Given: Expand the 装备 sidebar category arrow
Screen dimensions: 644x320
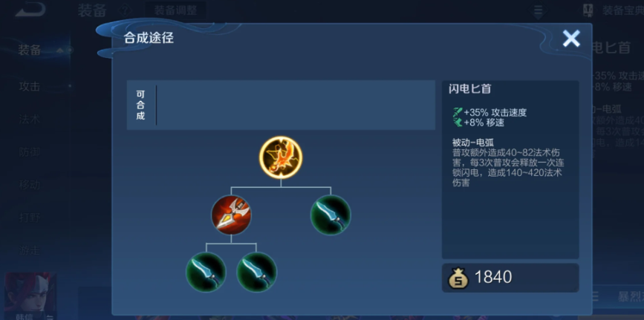Looking at the screenshot, I should [60, 50].
